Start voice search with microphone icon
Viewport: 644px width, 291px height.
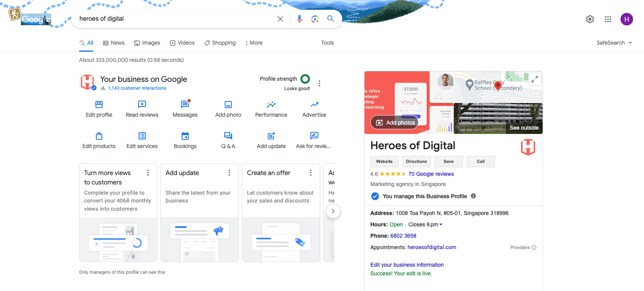[299, 19]
